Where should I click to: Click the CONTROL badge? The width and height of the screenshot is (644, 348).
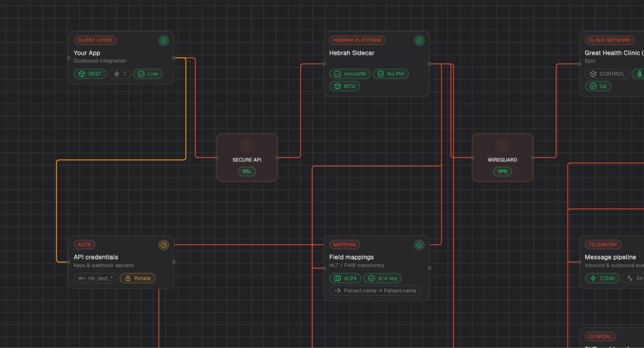pyautogui.click(x=607, y=74)
